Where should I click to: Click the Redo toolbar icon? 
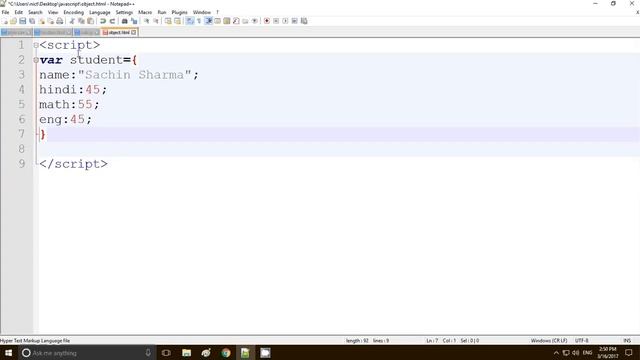tap(112, 21)
